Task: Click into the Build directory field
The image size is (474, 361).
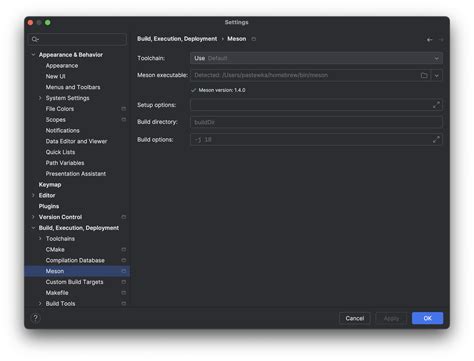Action: pyautogui.click(x=316, y=122)
